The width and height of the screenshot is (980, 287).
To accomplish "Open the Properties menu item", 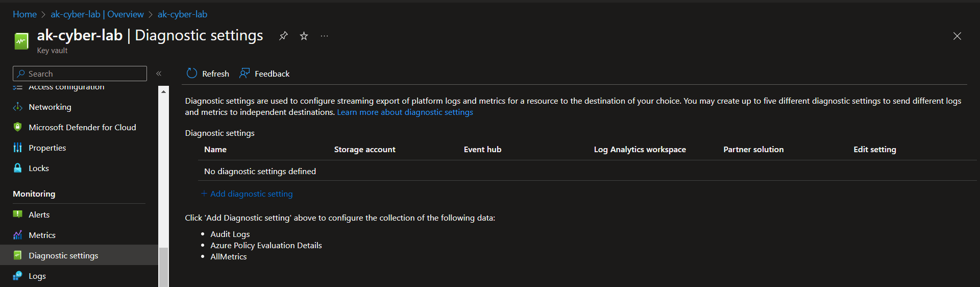I will tap(47, 148).
